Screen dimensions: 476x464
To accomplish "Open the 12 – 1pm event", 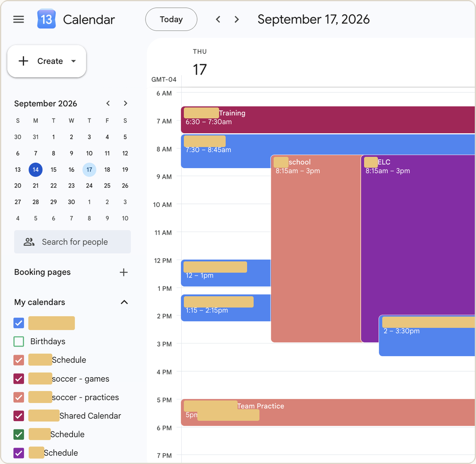I will (226, 273).
